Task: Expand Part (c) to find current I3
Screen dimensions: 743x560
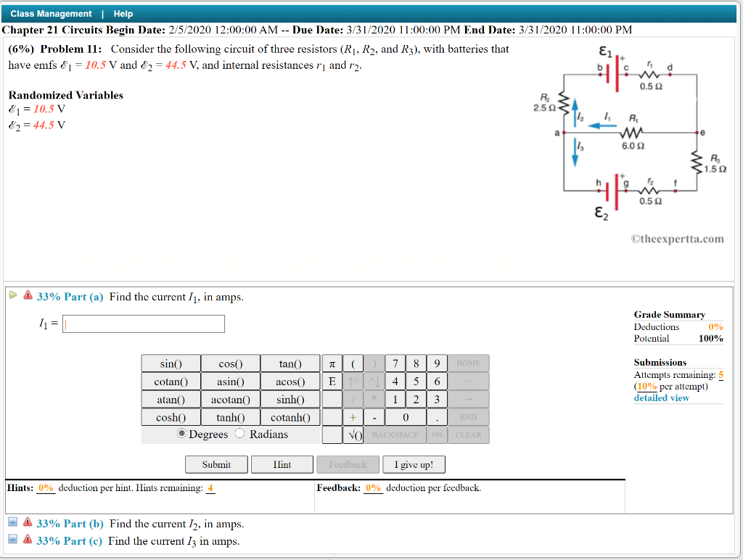Action: pyautogui.click(x=69, y=541)
